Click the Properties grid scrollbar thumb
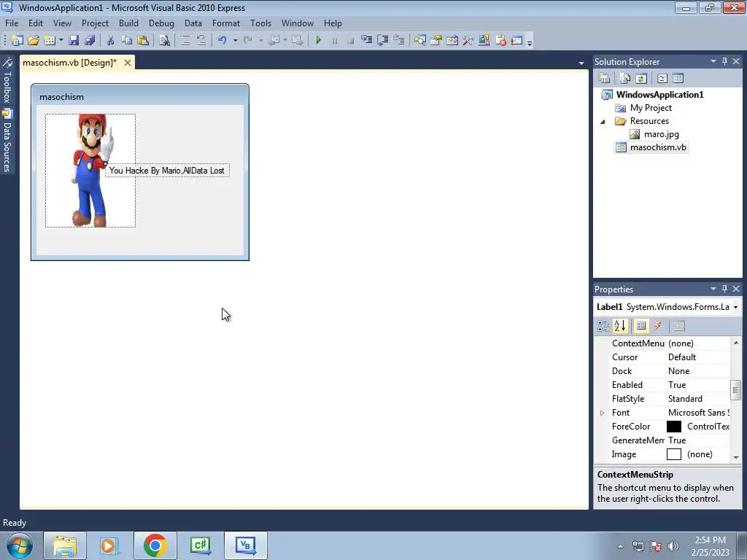The image size is (747, 560). pos(735,389)
